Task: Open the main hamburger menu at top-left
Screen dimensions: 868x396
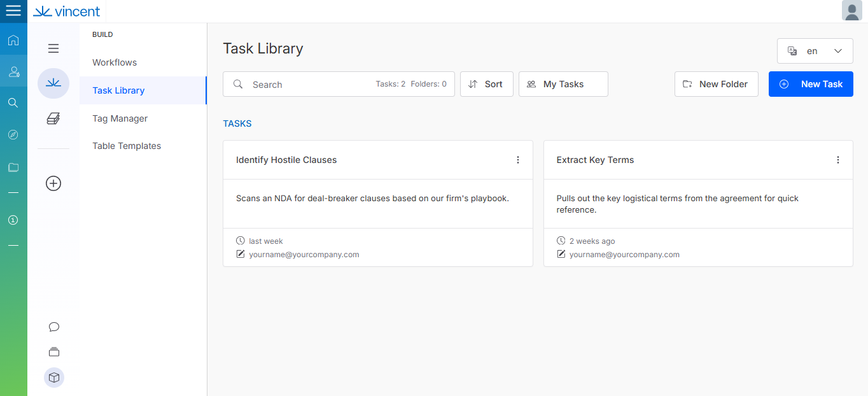Action: [13, 11]
